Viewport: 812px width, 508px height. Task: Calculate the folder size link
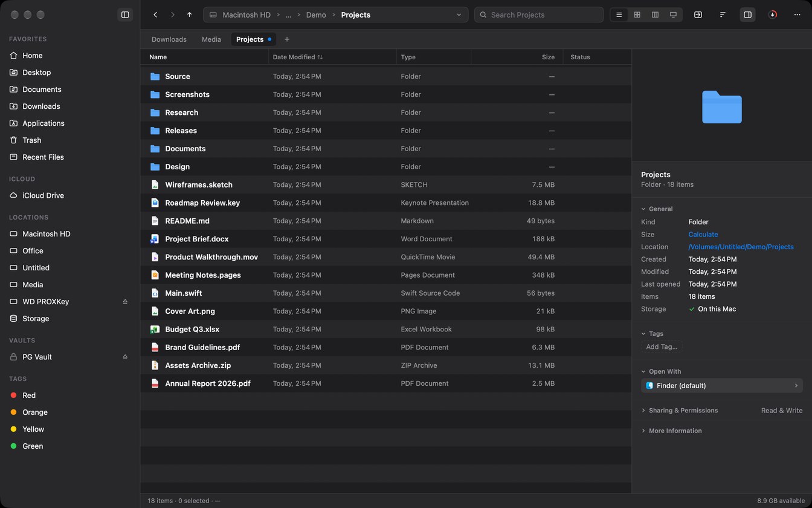[703, 234]
